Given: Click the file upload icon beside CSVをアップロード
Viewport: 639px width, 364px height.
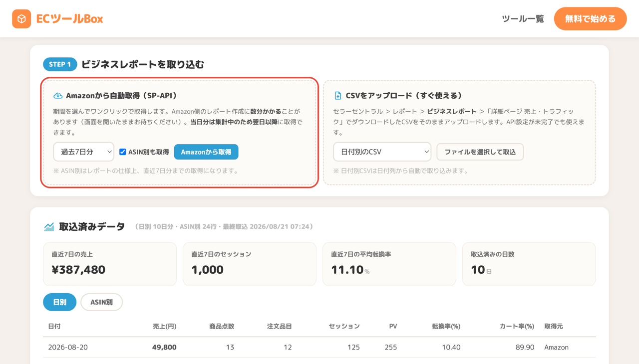Looking at the screenshot, I should [338, 95].
